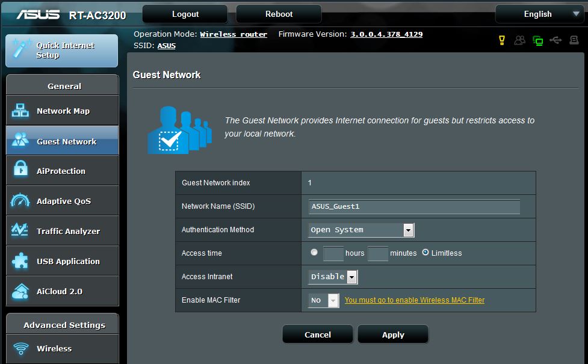Screen dimensions: 588x364
Task: Click the Adaptive QoS gauge icon
Action: click(x=20, y=200)
